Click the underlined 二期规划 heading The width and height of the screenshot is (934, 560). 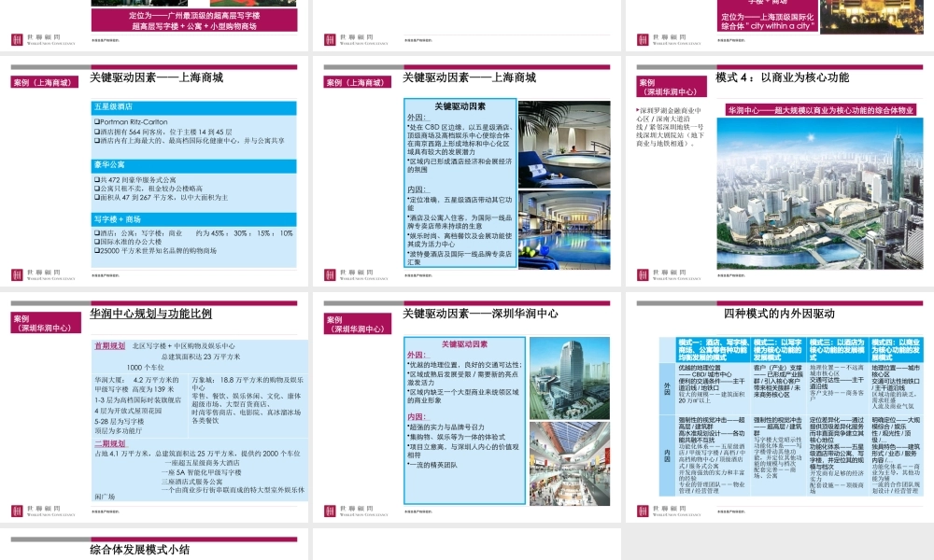coord(109,443)
